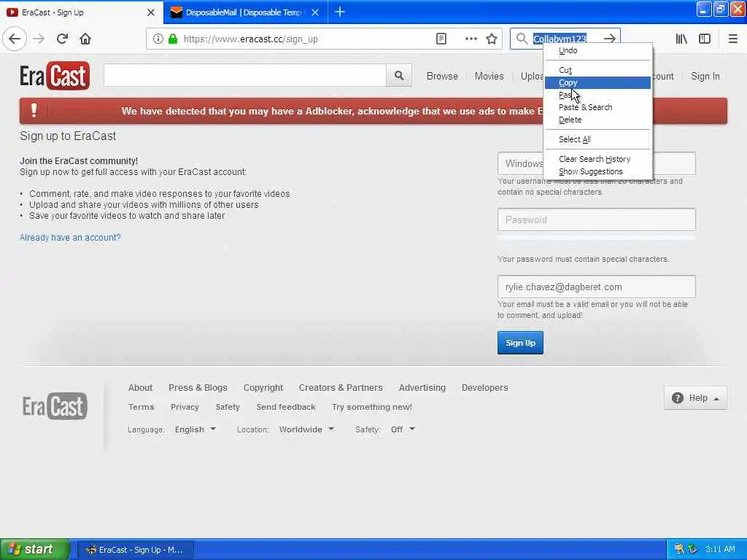747x560 pixels.
Task: Toggle reader view icon in address bar
Action: pyautogui.click(x=441, y=39)
